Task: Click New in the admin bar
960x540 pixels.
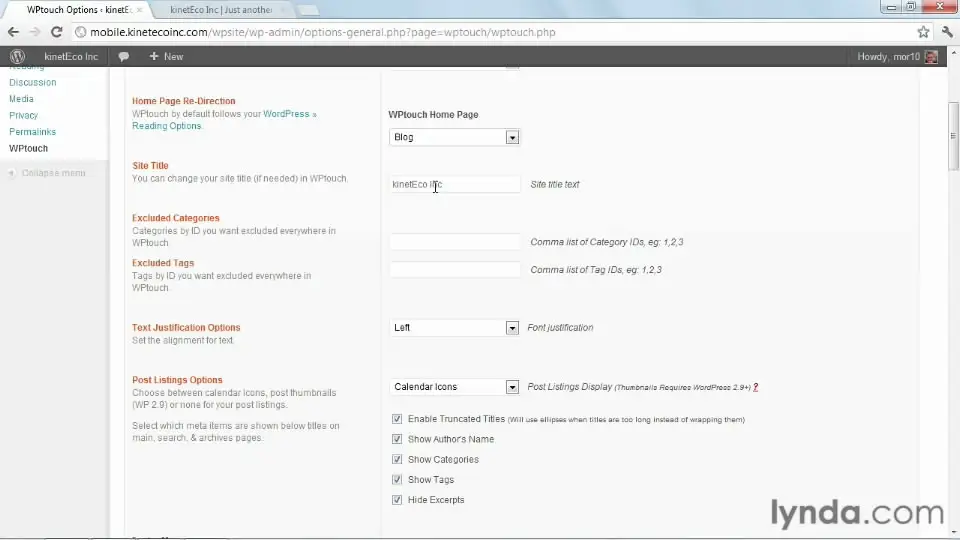Action: click(167, 56)
